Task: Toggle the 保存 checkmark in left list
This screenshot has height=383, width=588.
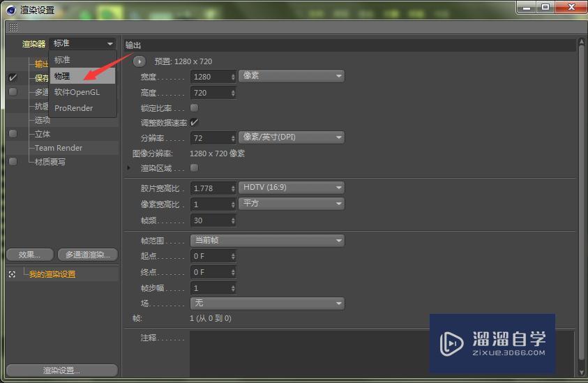Action: tap(13, 77)
